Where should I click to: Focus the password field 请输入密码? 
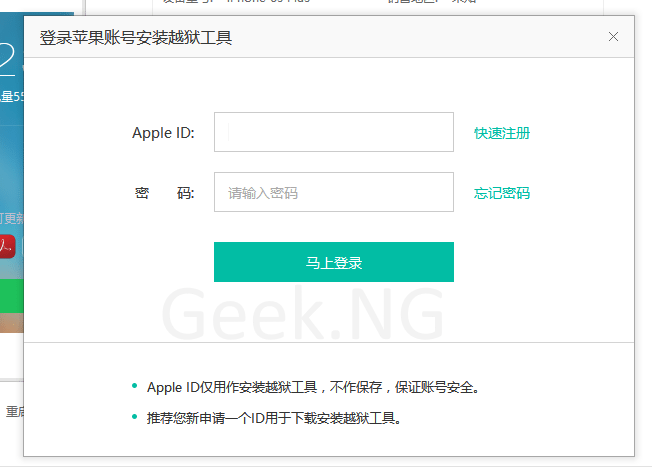(x=333, y=192)
